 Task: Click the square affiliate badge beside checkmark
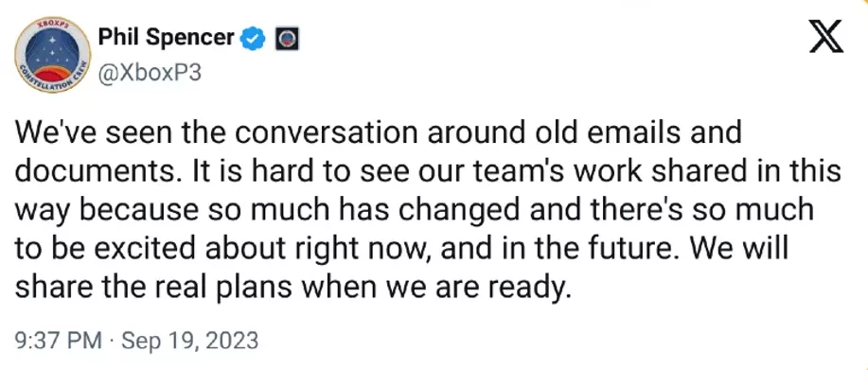click(x=288, y=39)
